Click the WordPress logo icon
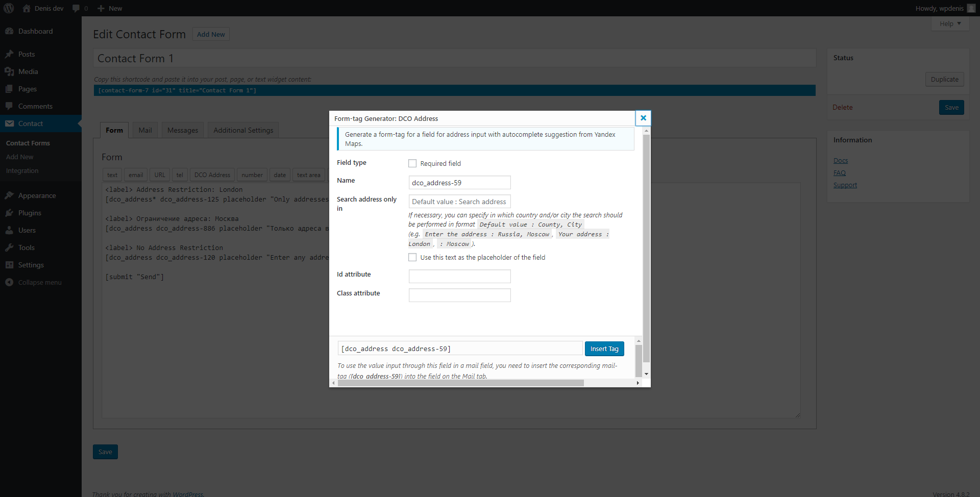Viewport: 980px width, 497px height. click(9, 8)
